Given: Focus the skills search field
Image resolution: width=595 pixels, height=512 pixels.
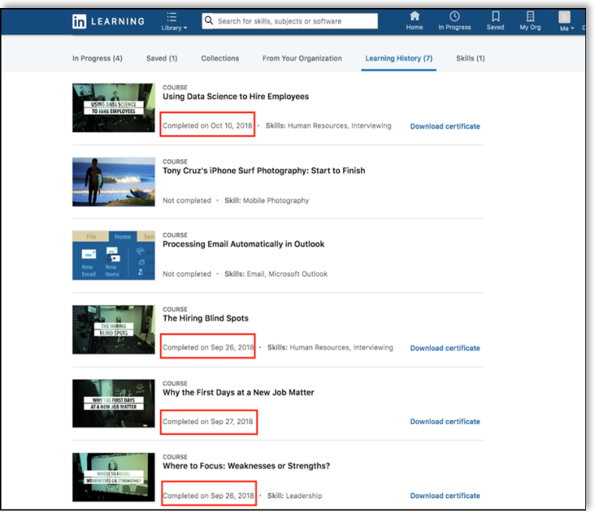Looking at the screenshot, I should coord(290,21).
